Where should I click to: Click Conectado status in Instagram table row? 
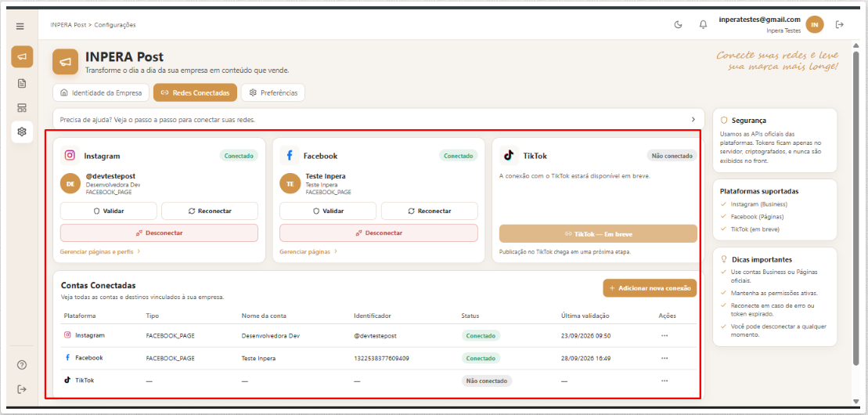click(x=481, y=336)
